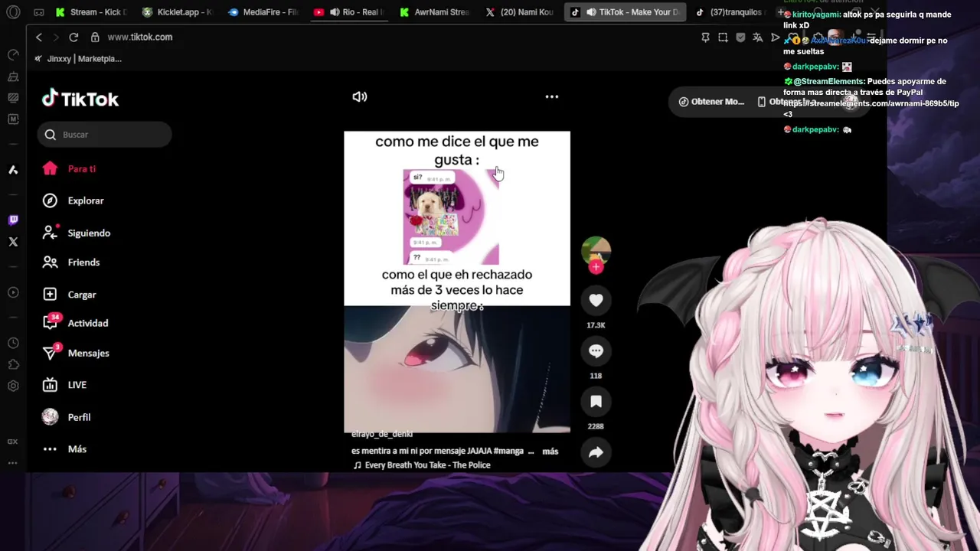Screen dimensions: 980x551
Task: Open the comments bubble showing 118
Action: (596, 351)
